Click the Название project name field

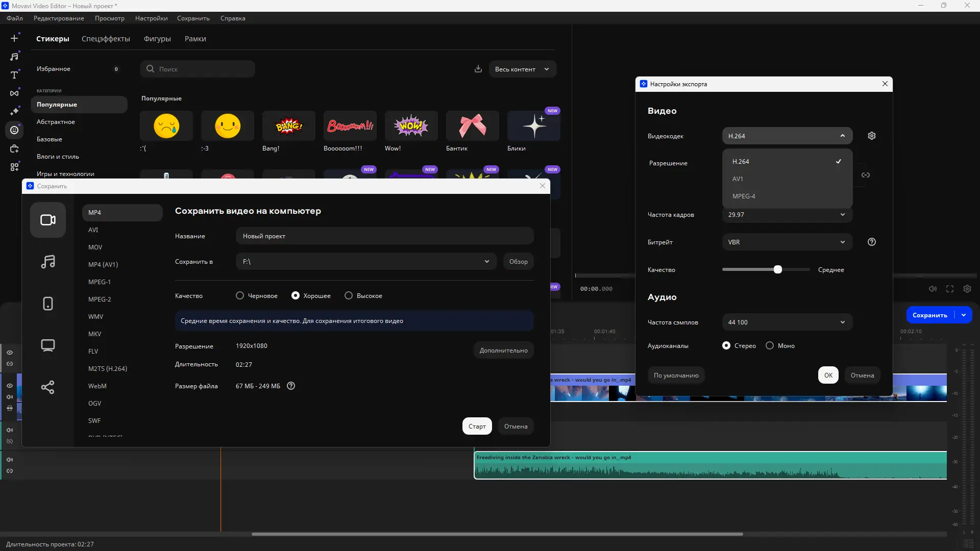(x=384, y=236)
